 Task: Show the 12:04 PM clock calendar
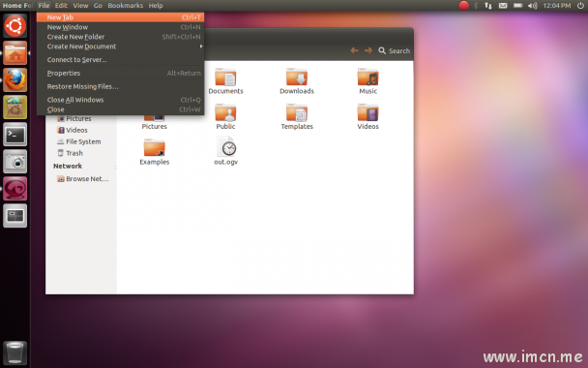point(557,5)
